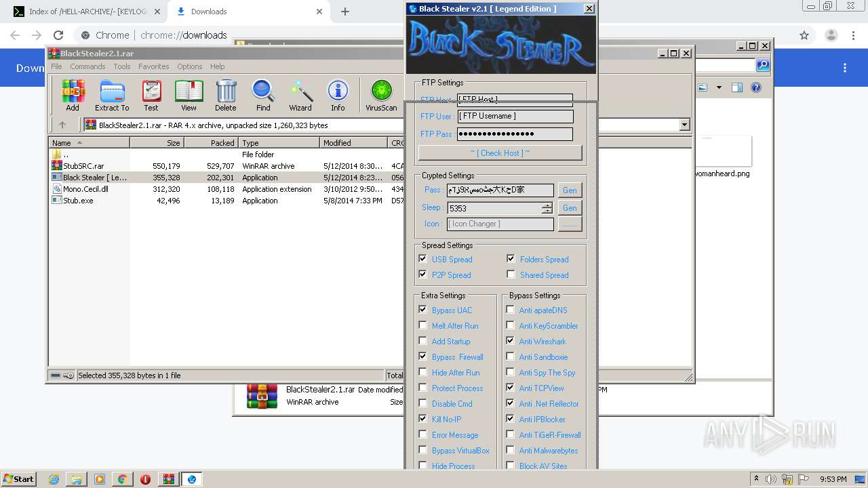868x488 pixels.
Task: Check the Add Startup option
Action: tap(422, 341)
